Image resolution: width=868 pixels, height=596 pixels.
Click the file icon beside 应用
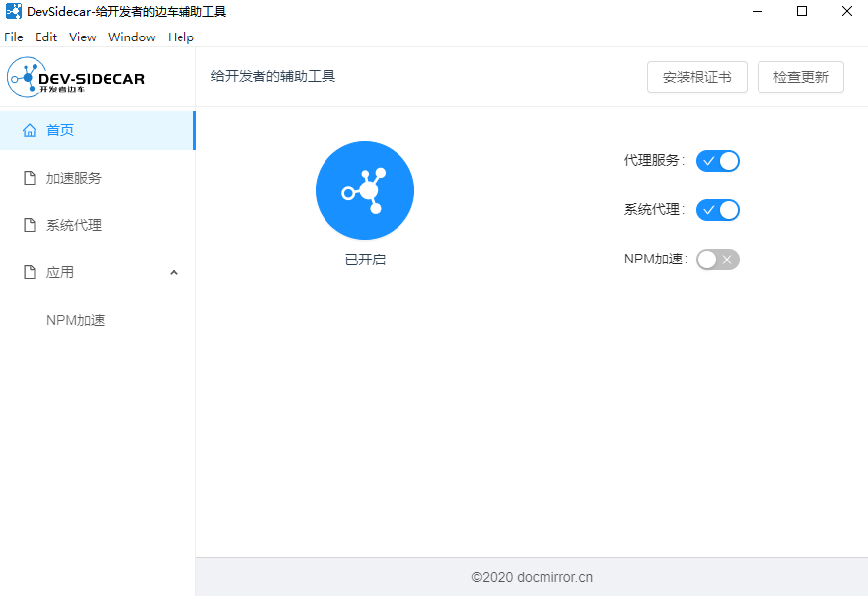click(x=30, y=272)
